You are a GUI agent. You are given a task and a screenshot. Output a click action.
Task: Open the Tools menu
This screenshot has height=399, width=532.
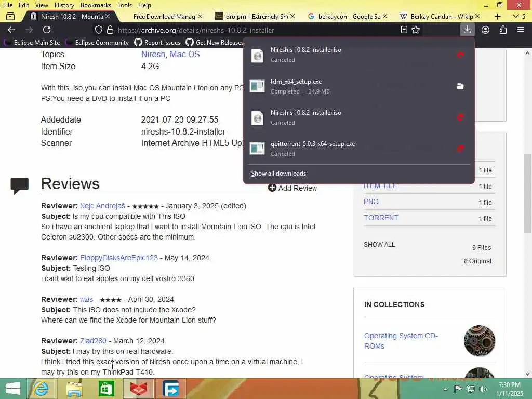pos(125,5)
